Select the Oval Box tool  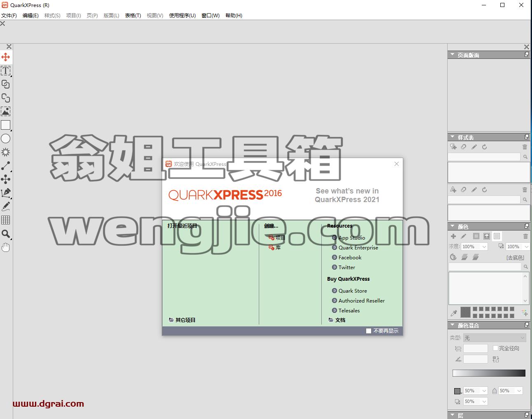(x=6, y=139)
